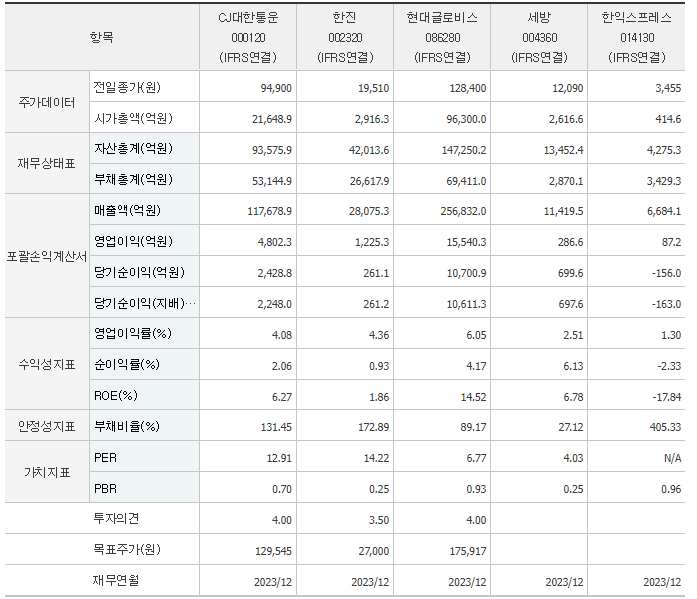Click the 현대글로비스 086280 column header
Image resolution: width=697 pixels, height=599 pixels.
(x=442, y=37)
